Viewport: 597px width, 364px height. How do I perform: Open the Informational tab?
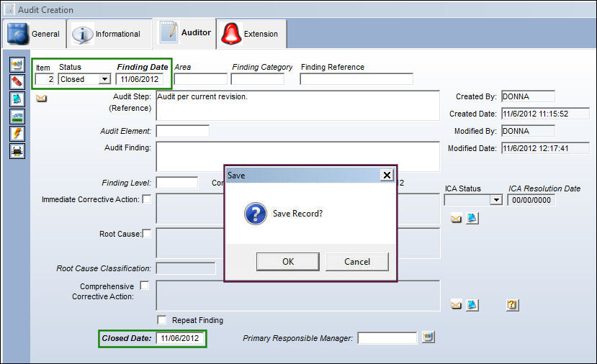(x=109, y=34)
